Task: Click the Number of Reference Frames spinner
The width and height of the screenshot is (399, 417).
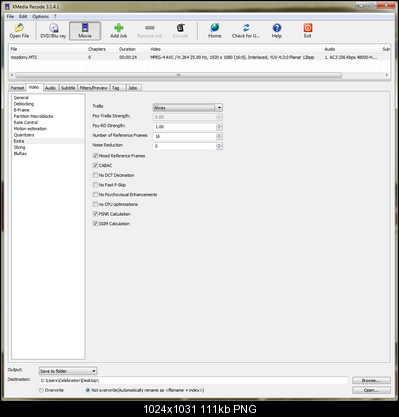Action: coord(219,136)
